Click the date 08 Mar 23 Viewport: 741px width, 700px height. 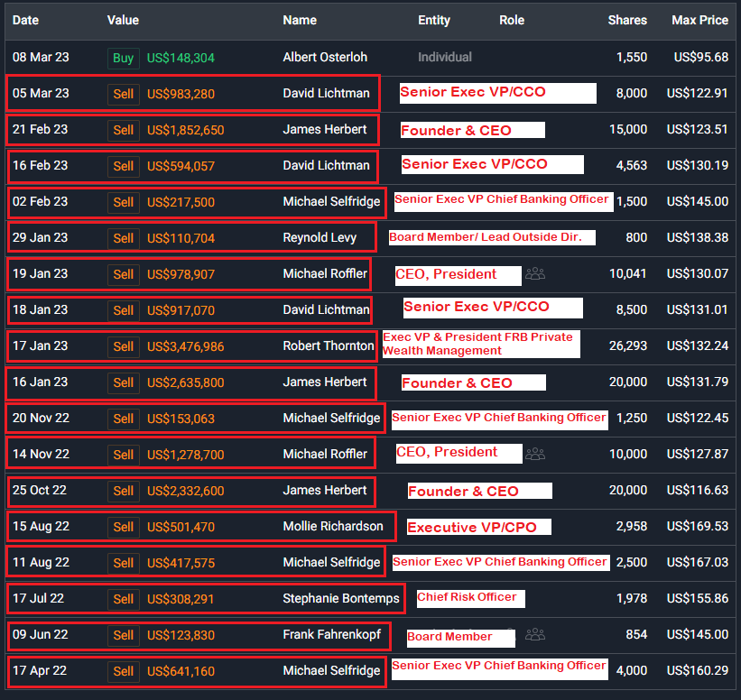tap(41, 57)
